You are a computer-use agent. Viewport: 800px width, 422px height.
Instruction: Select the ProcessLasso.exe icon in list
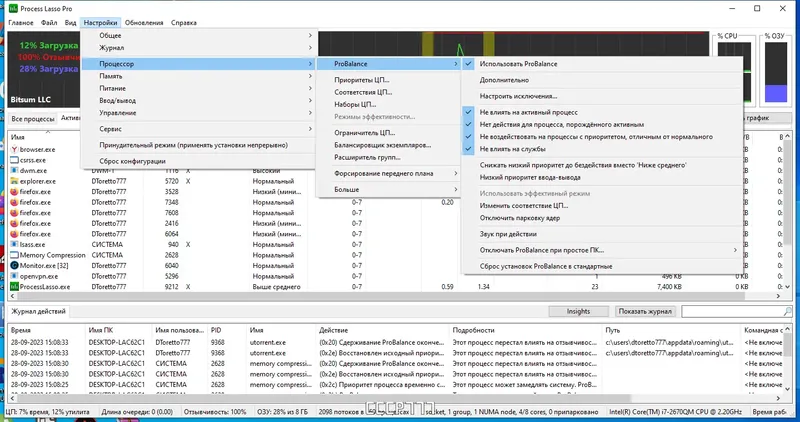click(x=14, y=287)
